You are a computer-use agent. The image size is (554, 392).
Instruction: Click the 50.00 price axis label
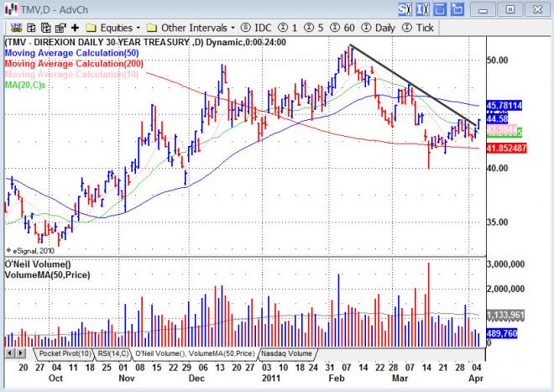pyautogui.click(x=498, y=60)
